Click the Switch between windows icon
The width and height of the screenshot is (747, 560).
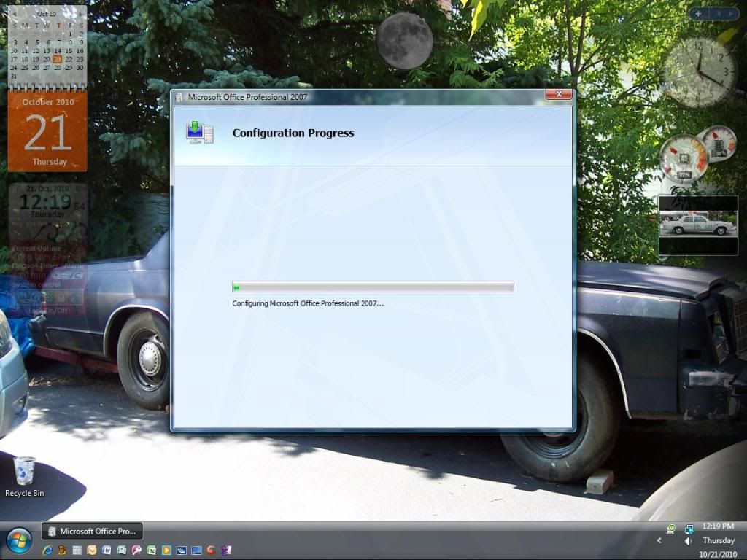[x=181, y=551]
